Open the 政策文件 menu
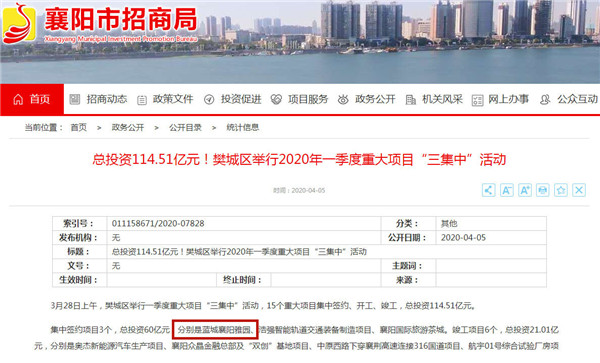This screenshot has height=363, width=600. click(x=165, y=99)
